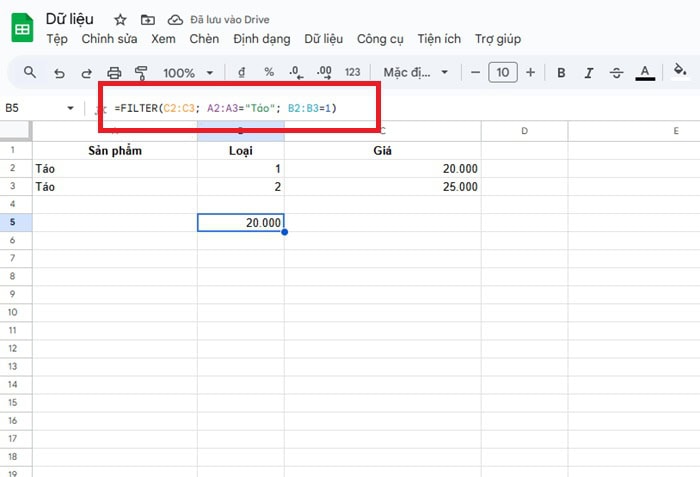Open the Định dạng menu
Image resolution: width=700 pixels, height=477 pixels.
click(261, 39)
